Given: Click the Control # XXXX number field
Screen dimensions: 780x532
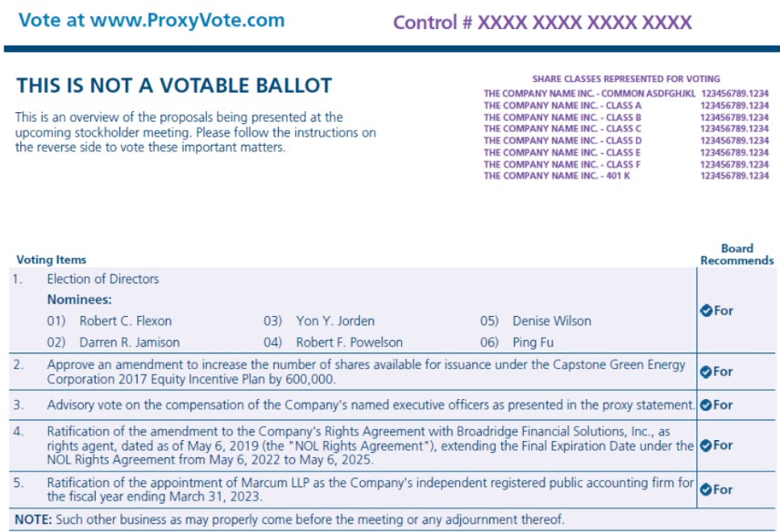Looking at the screenshot, I should point(584,23).
